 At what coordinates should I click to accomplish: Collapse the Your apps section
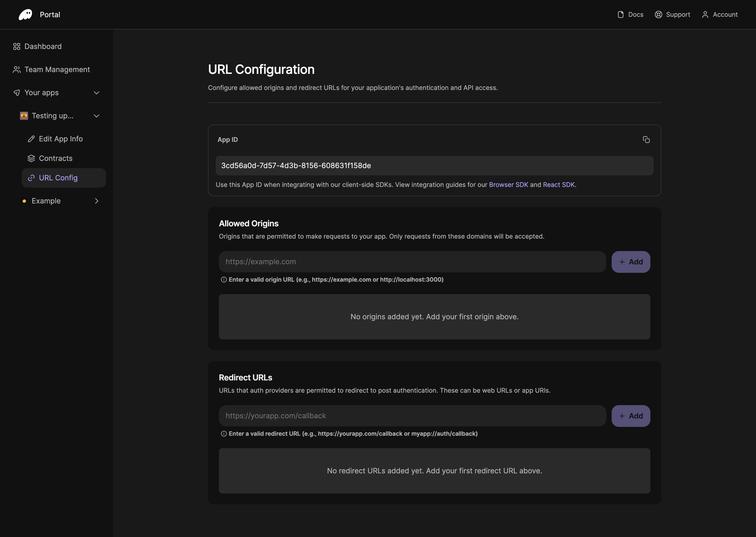click(96, 93)
